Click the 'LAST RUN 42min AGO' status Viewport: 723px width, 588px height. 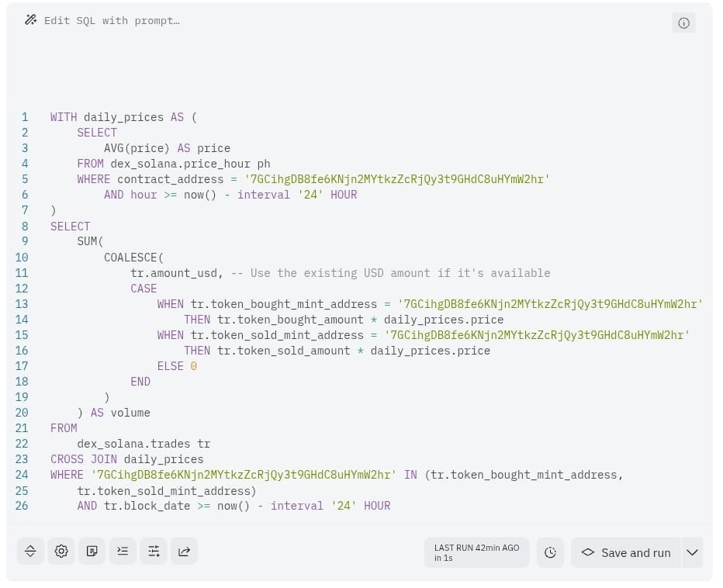pos(476,552)
